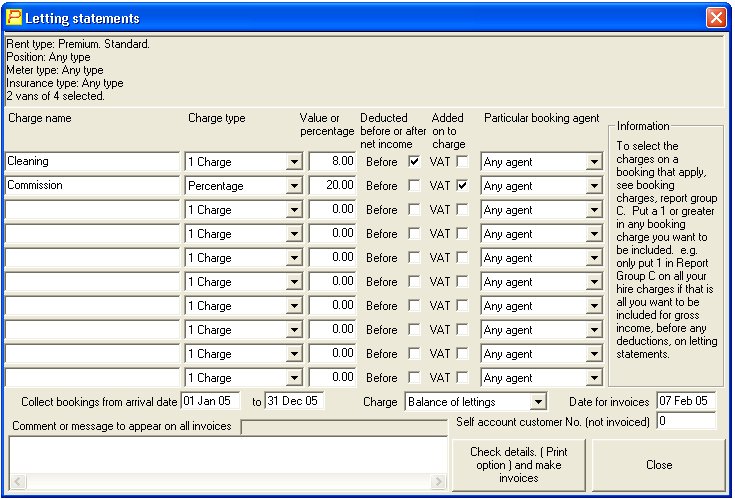Click the 8.00 value field for Cleaning

[x=332, y=161]
